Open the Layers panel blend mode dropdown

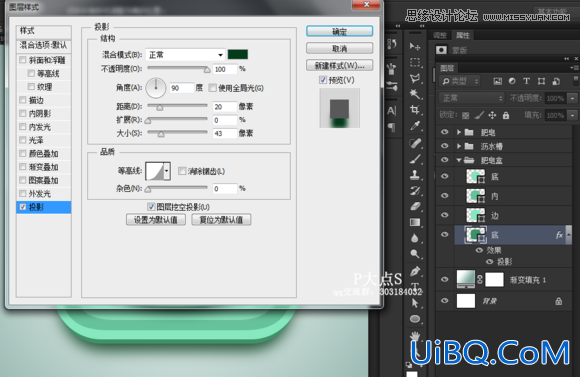472,98
